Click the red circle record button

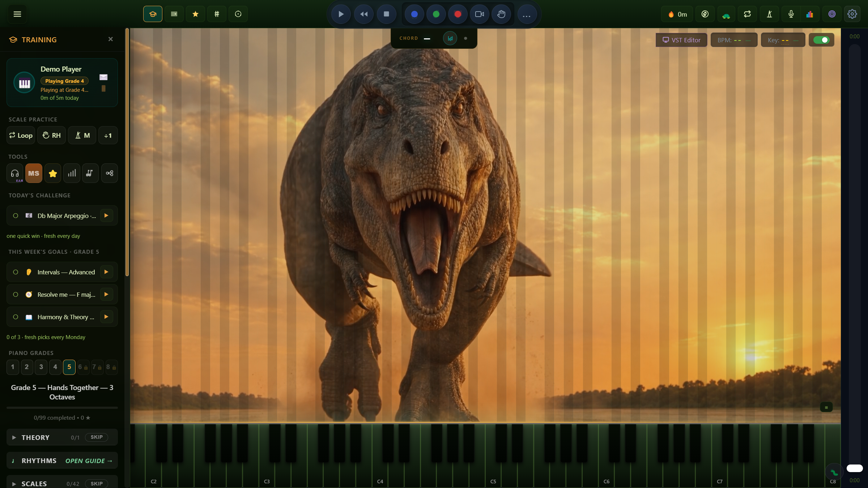tap(458, 14)
